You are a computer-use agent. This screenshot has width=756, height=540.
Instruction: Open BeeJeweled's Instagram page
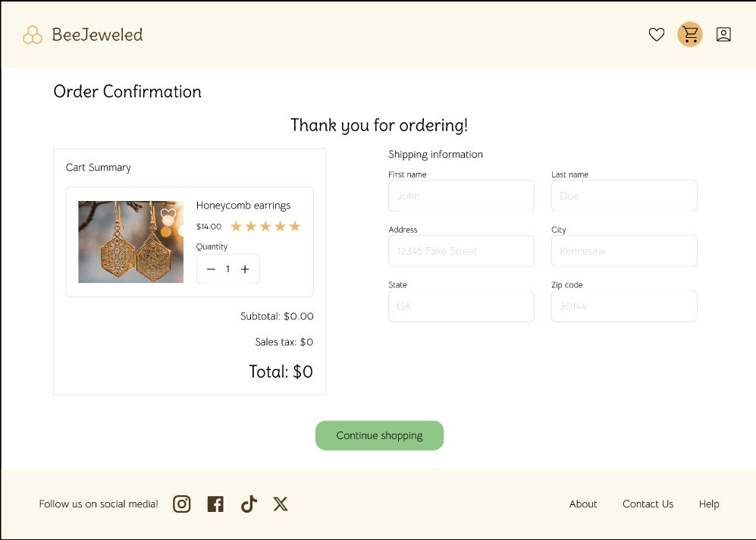pos(181,504)
